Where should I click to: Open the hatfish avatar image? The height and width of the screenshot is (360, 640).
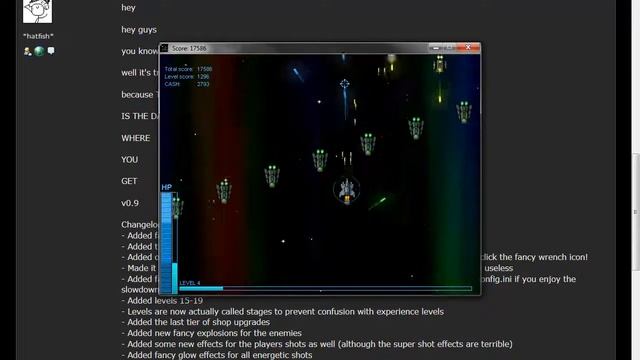[38, 11]
